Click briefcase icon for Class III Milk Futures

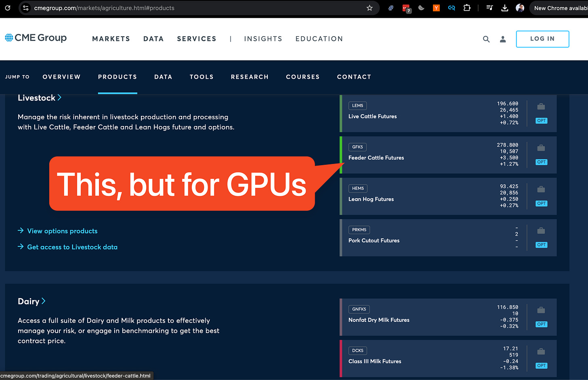click(541, 352)
